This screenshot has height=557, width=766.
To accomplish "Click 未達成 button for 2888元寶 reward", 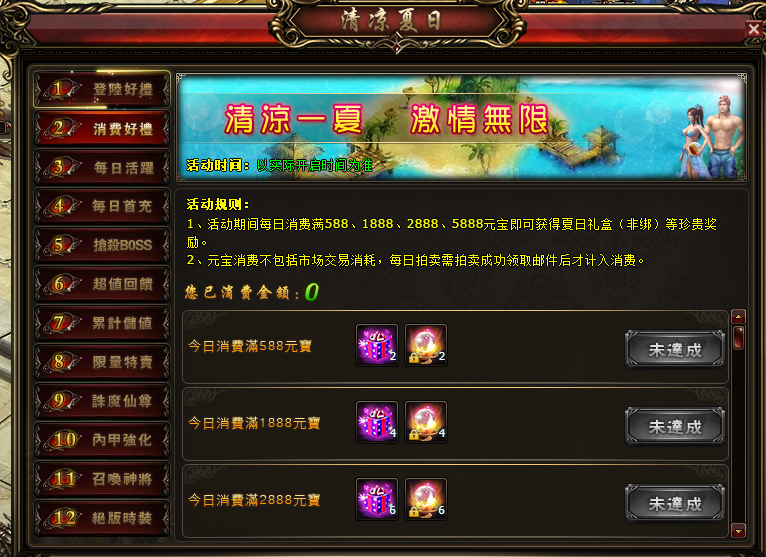I will coord(675,503).
